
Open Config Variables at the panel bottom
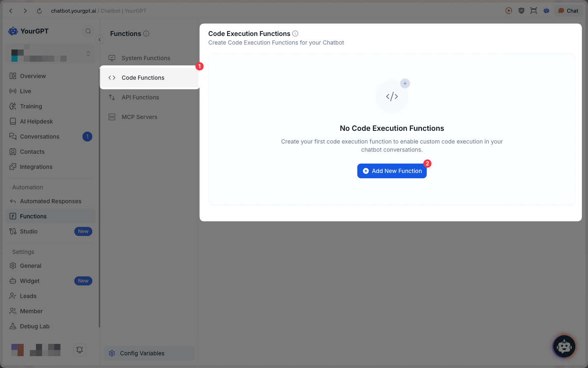[x=142, y=353]
